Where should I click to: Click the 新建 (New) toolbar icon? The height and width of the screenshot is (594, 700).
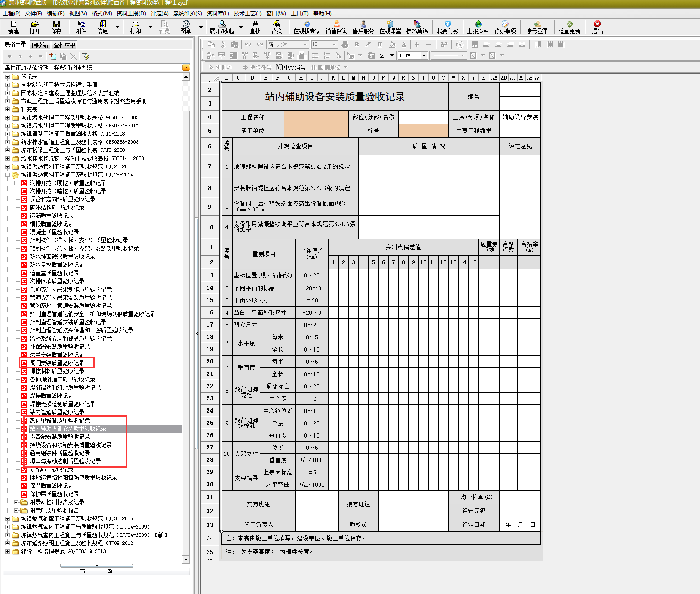coord(13,27)
